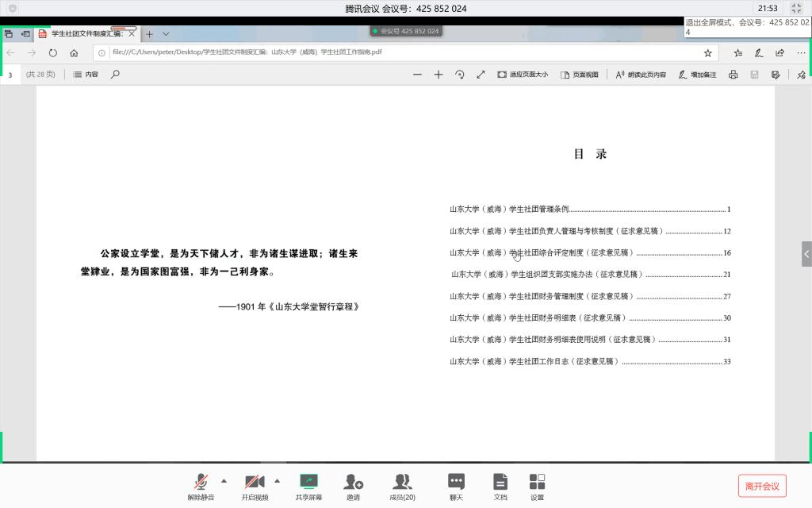Viewport: 812px width, 508px height.
Task: Open the invite (邀请) panel
Action: pyautogui.click(x=353, y=486)
